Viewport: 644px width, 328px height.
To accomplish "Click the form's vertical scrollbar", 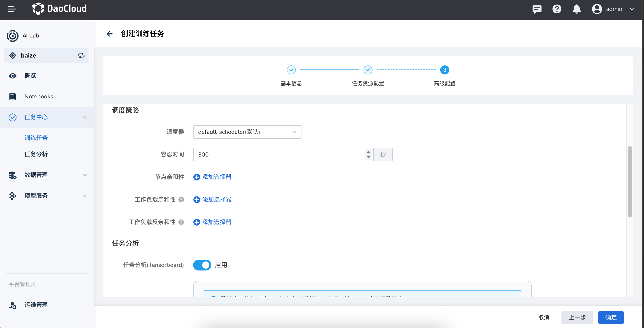I will click(630, 182).
